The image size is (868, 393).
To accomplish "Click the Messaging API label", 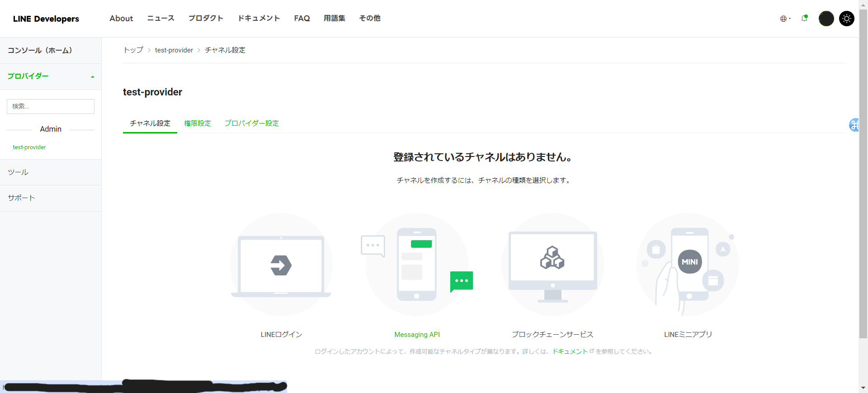I will (x=417, y=335).
